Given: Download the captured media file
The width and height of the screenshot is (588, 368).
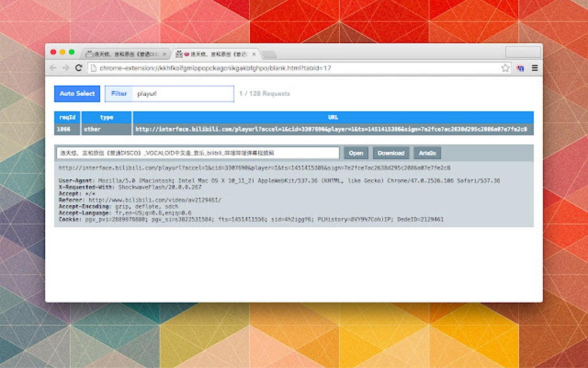Looking at the screenshot, I should click(391, 152).
